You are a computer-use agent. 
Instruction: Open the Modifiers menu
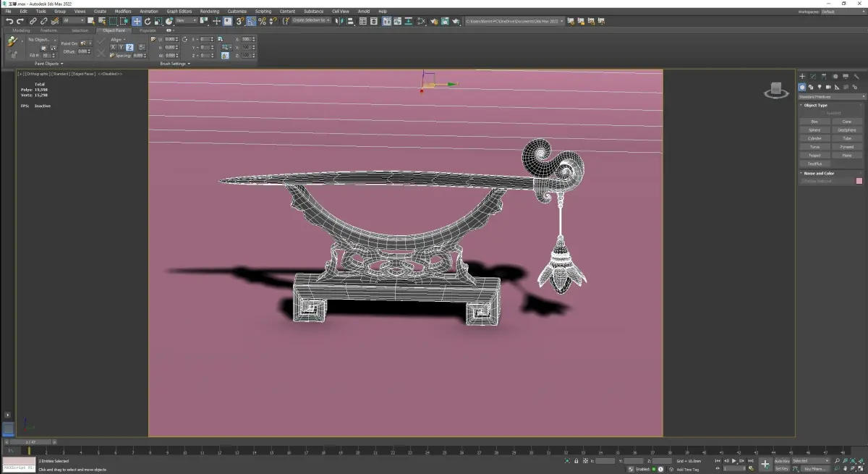pos(123,12)
